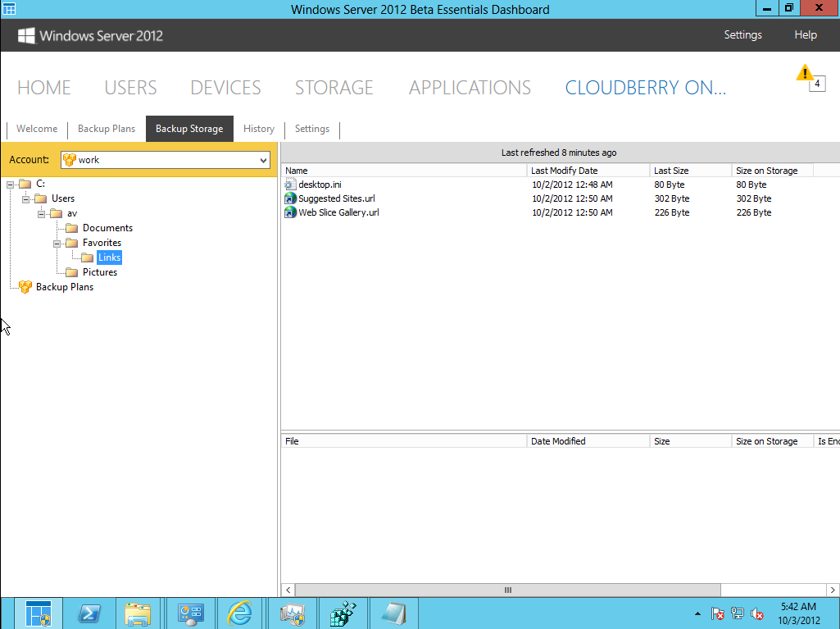
Task: Open the CLOUDBERRY ON... section
Action: (646, 88)
